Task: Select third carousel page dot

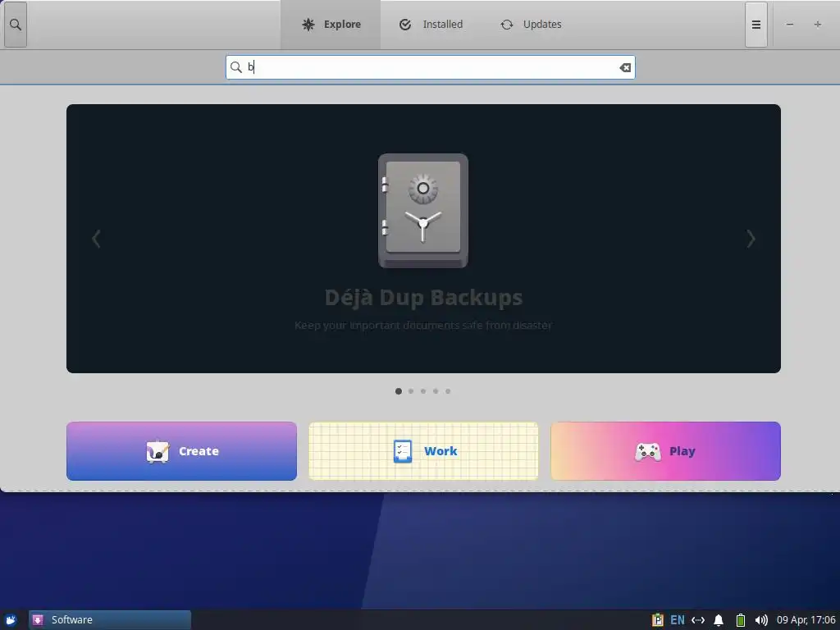Action: (423, 391)
